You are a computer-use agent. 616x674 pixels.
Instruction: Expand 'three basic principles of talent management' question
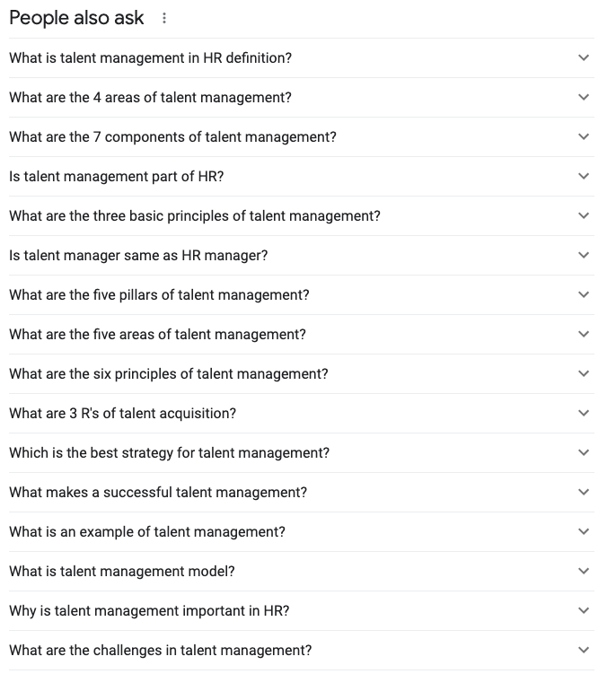coord(584,216)
